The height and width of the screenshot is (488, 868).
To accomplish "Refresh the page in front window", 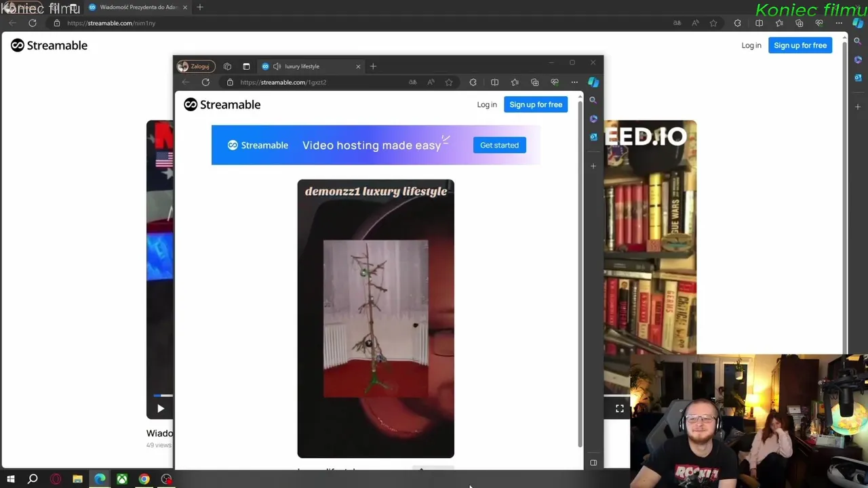I will point(205,82).
